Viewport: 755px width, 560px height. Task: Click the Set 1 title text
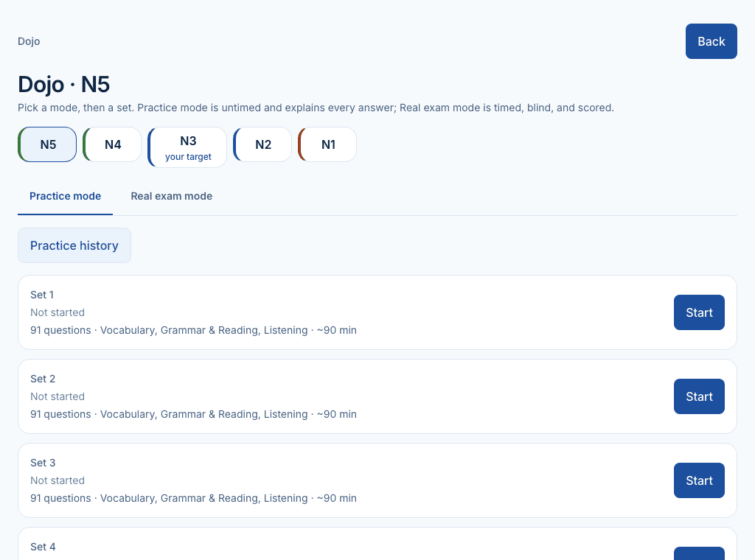pyautogui.click(x=42, y=295)
